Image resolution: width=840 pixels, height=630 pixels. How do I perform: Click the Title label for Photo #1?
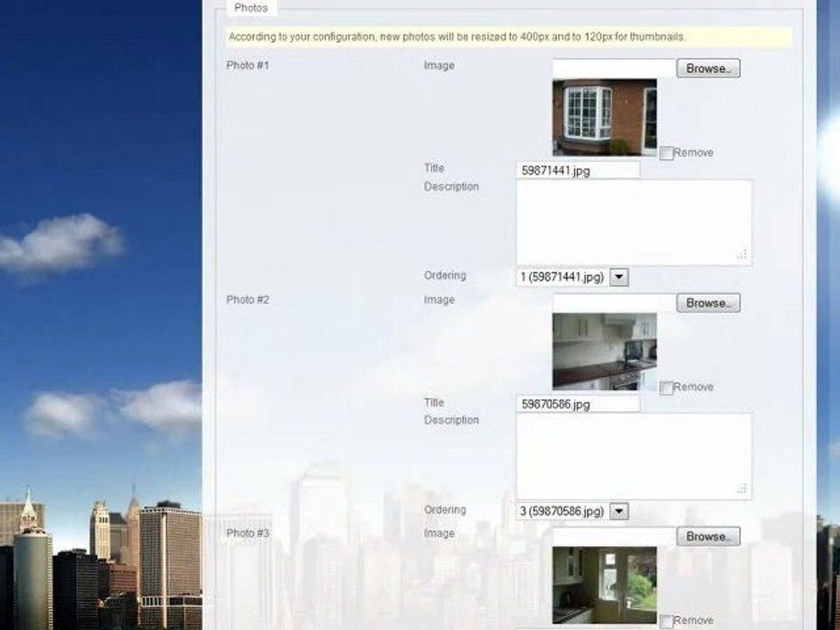tap(434, 168)
